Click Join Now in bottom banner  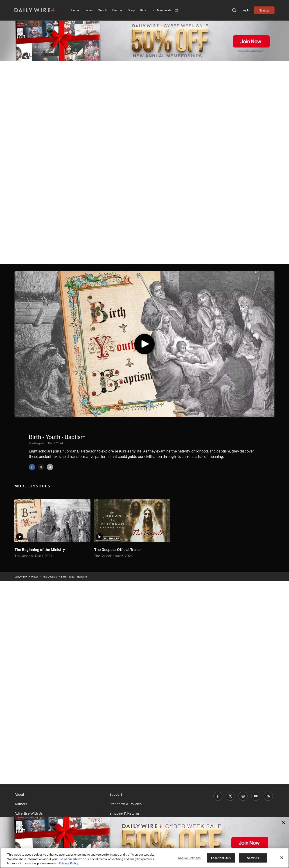click(x=250, y=842)
